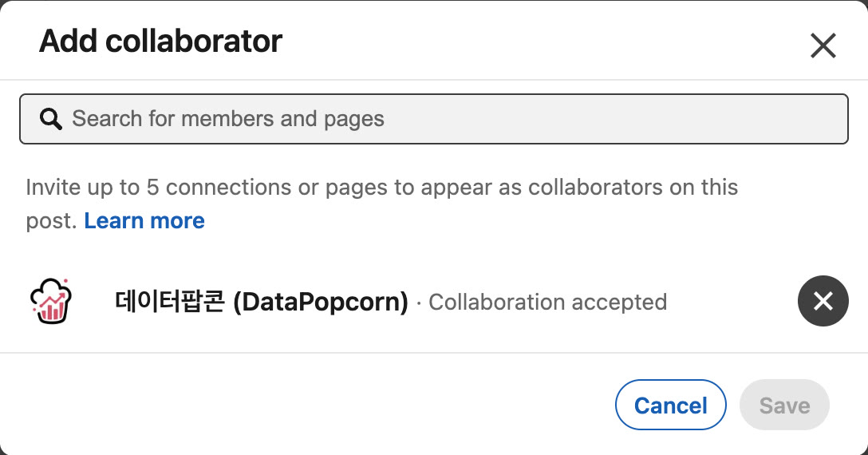Delete the accepted collaborator via circular X
The image size is (868, 455).
pos(823,301)
